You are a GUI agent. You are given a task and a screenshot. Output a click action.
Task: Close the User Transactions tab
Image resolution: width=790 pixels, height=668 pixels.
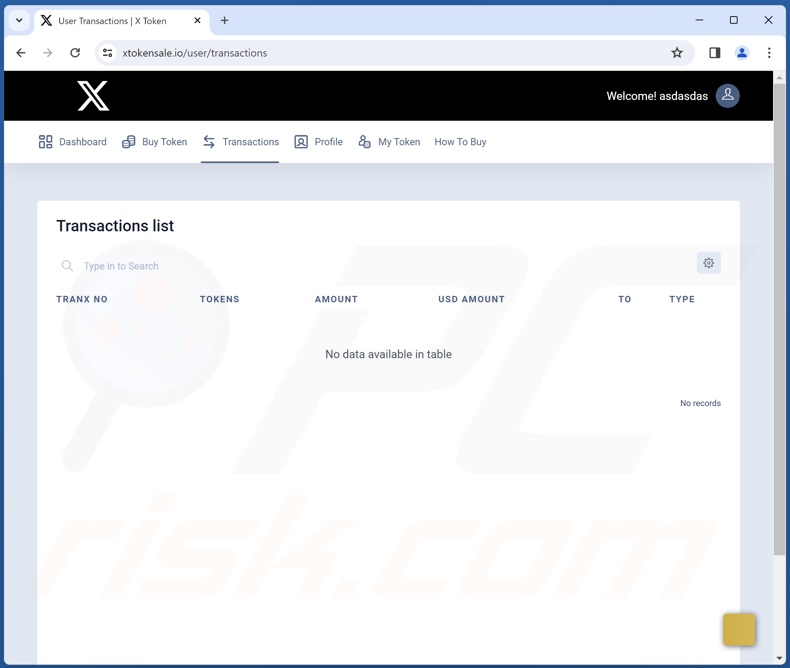(x=198, y=21)
